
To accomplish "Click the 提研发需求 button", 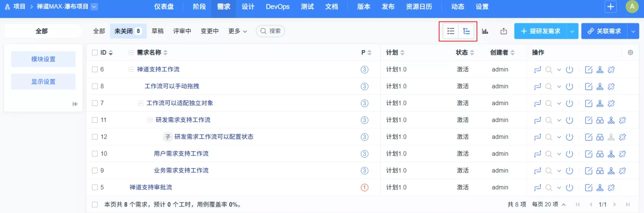I will click(x=540, y=31).
